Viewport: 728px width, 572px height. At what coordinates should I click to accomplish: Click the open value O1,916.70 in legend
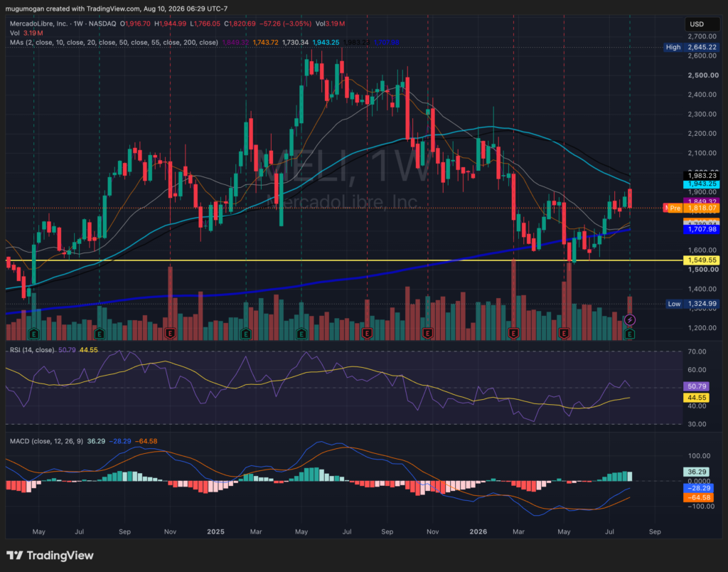135,23
